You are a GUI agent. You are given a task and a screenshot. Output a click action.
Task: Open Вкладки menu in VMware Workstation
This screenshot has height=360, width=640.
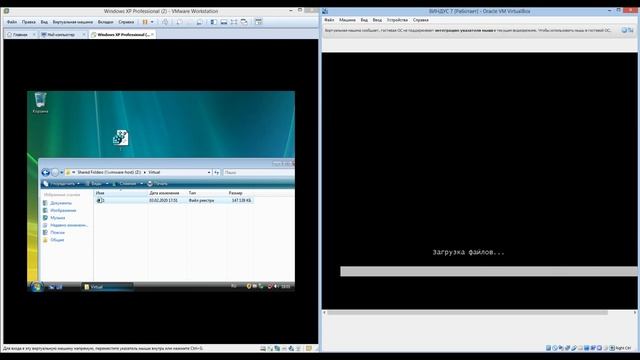pyautogui.click(x=105, y=22)
